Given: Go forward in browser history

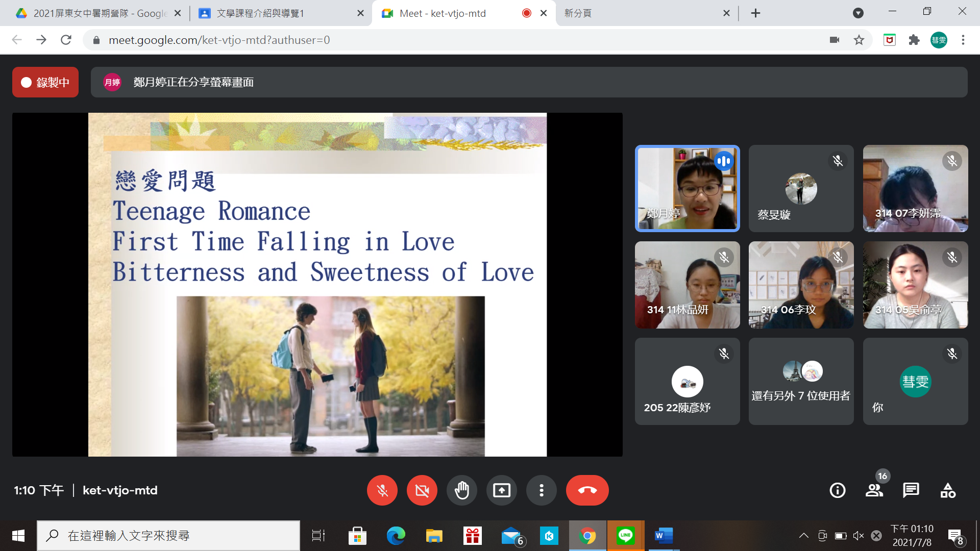Looking at the screenshot, I should [x=41, y=40].
